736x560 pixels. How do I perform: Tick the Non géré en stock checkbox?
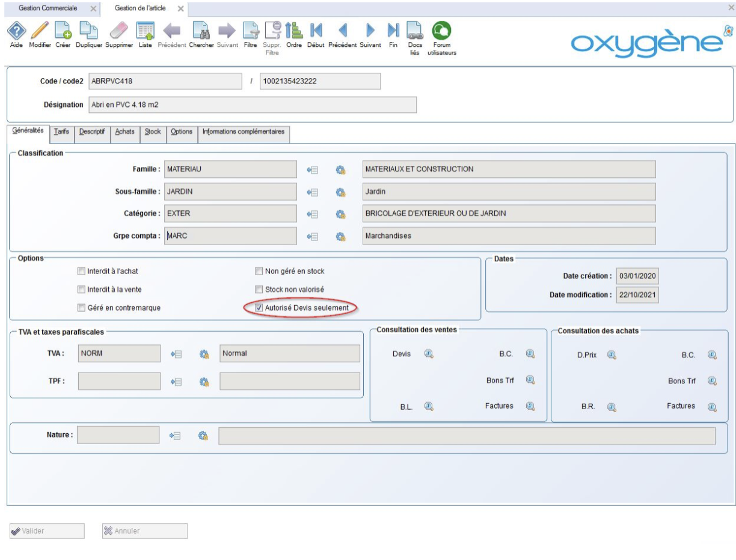point(260,271)
